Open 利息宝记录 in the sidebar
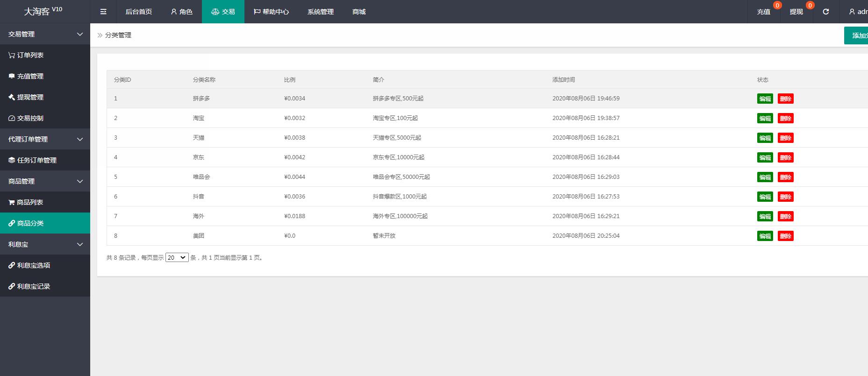Viewport: 868px width, 376px height. pos(33,286)
